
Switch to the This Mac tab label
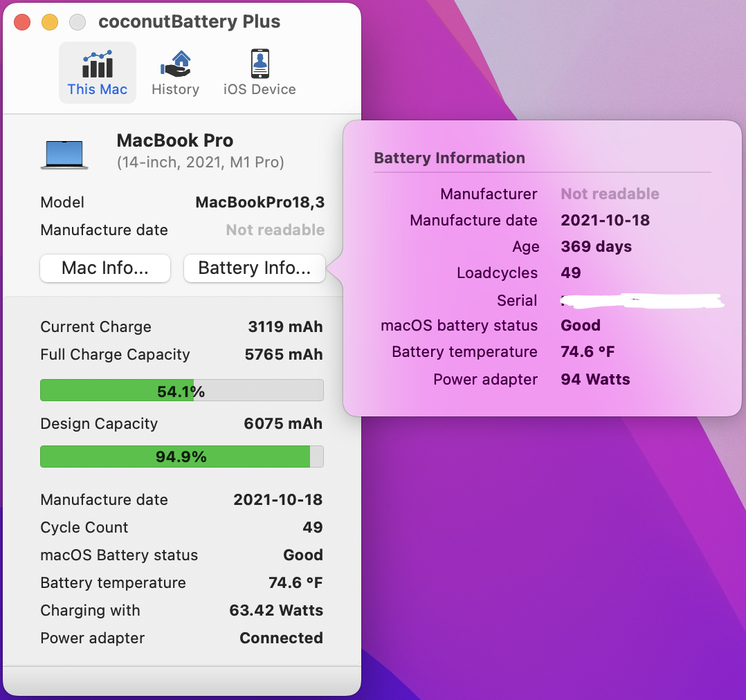[x=98, y=89]
